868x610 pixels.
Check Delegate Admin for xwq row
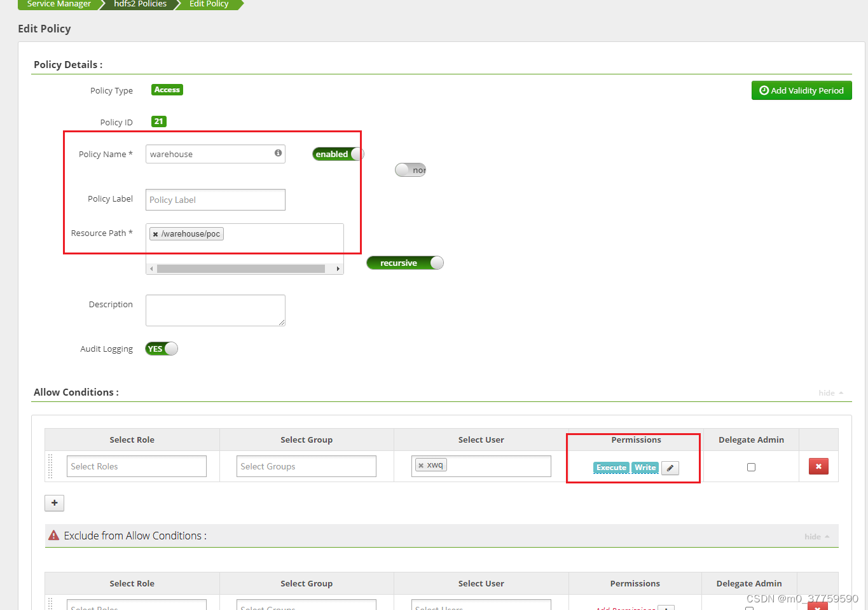751,467
